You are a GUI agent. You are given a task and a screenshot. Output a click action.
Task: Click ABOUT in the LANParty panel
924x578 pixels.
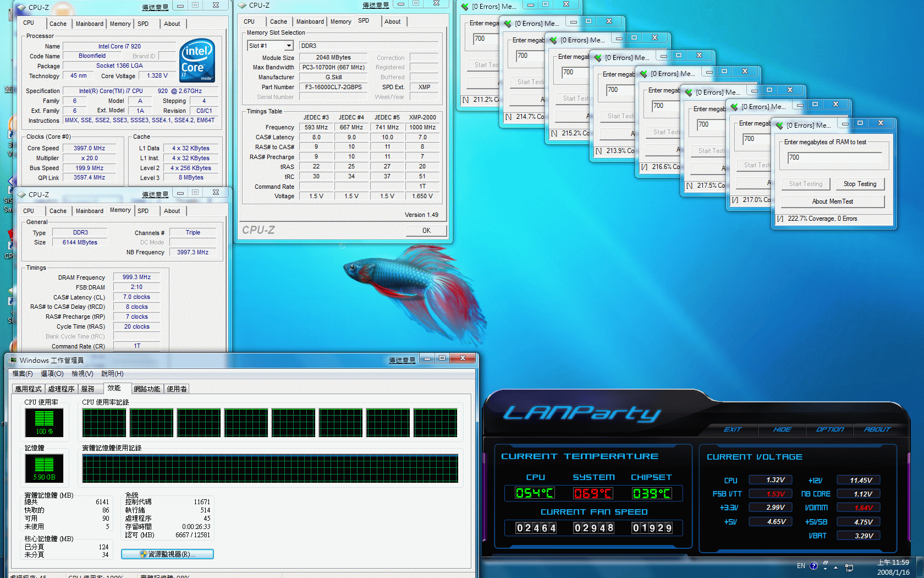[x=877, y=429]
